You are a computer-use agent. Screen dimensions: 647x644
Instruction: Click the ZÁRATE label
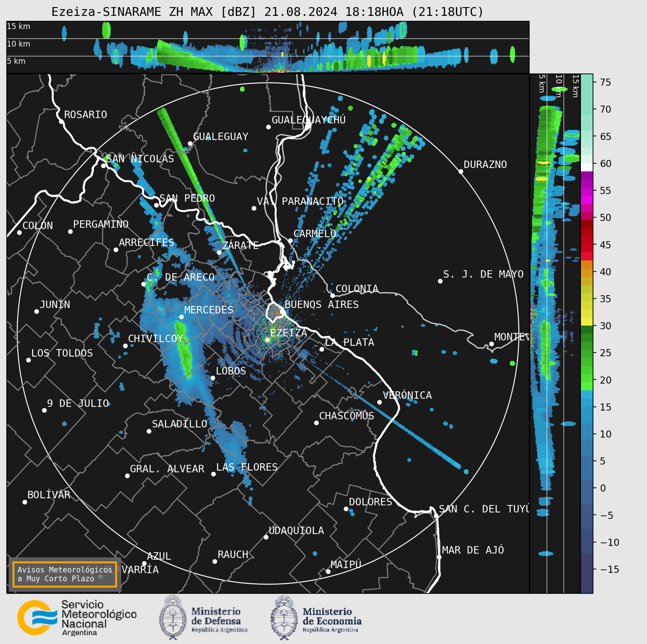[x=240, y=245]
